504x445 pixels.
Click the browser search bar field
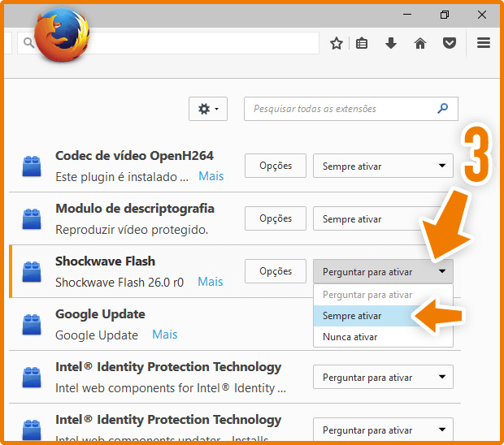point(168,43)
